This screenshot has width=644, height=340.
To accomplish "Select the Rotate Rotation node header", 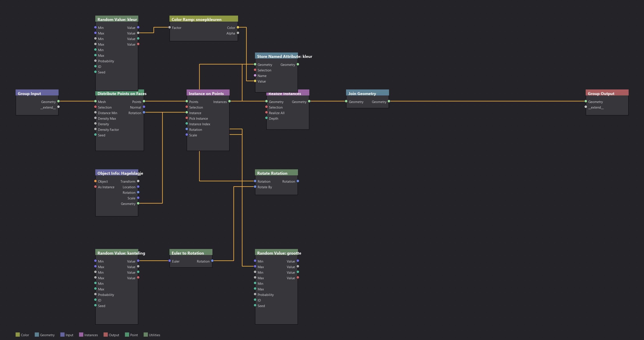I will 276,173.
